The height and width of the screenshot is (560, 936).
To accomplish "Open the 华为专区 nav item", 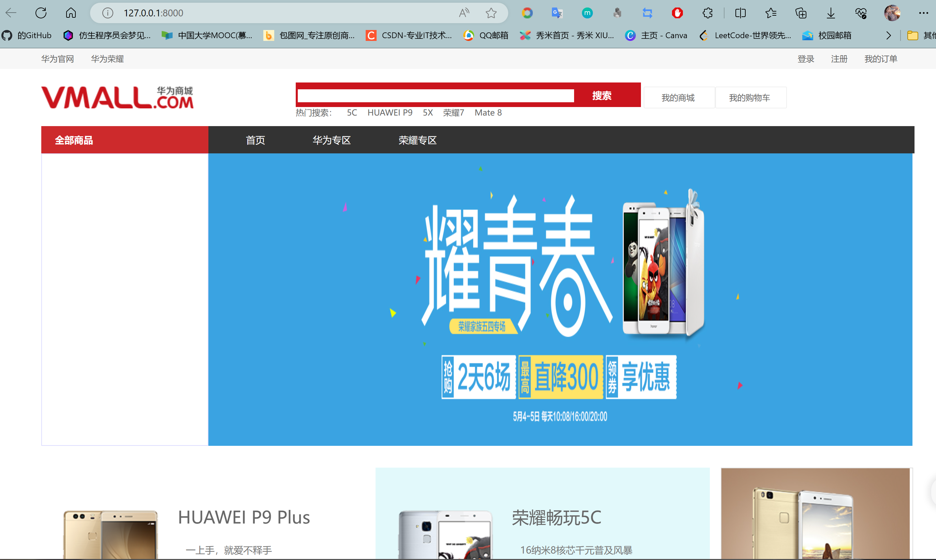I will [332, 140].
